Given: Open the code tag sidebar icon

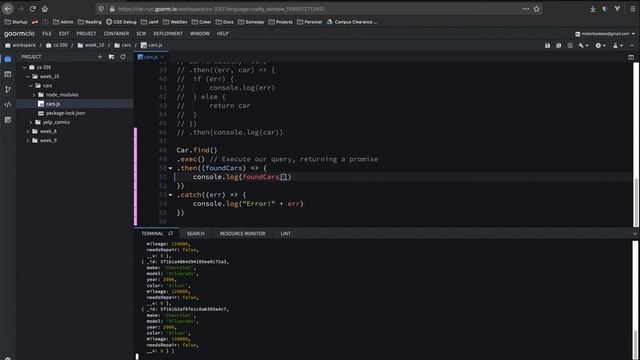Looking at the screenshot, I should point(8,104).
